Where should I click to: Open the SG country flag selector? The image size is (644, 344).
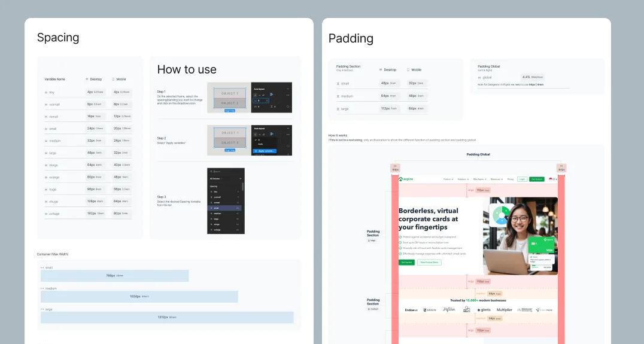tap(552, 179)
